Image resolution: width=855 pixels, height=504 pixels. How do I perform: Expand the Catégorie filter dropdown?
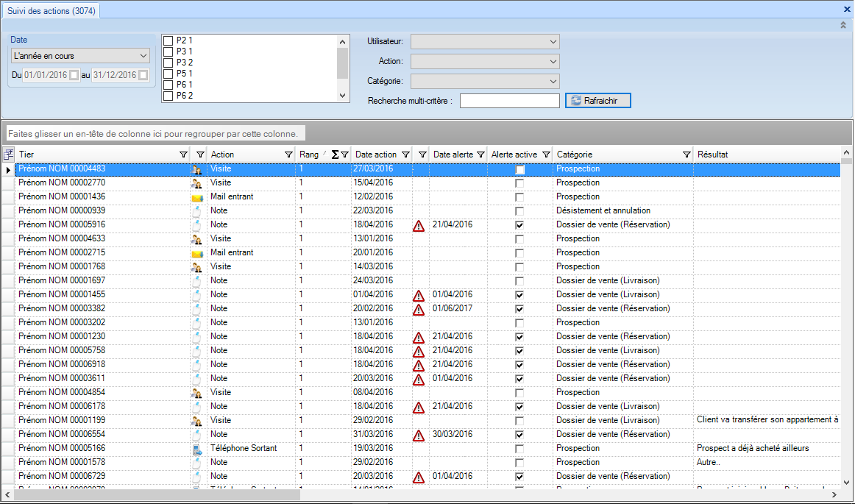coord(485,81)
